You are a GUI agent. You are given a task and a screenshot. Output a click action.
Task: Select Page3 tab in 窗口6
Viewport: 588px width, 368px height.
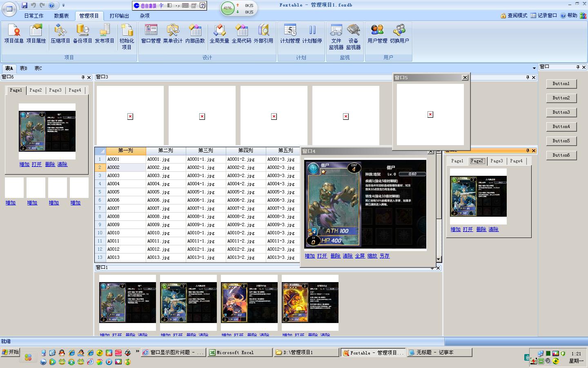(55, 90)
